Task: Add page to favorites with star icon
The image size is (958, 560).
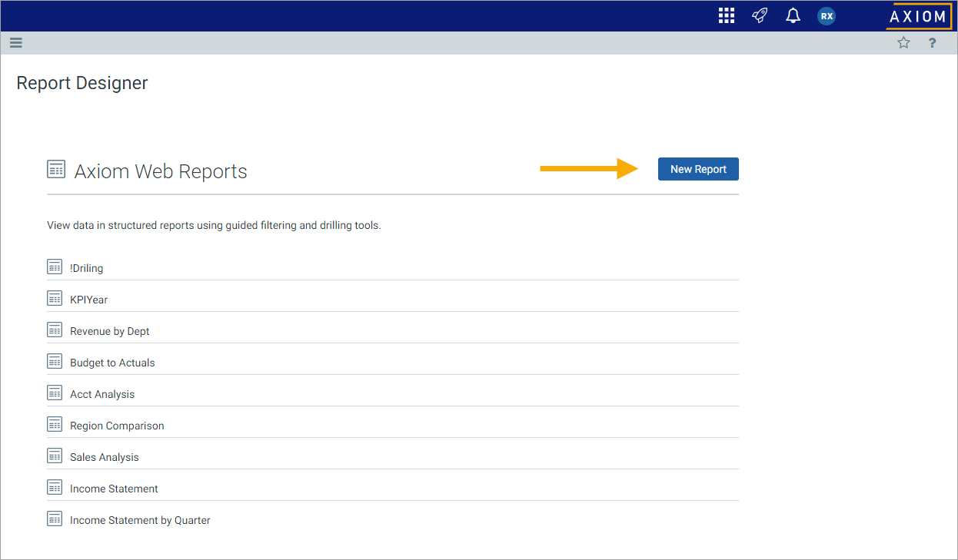Action: (x=903, y=43)
